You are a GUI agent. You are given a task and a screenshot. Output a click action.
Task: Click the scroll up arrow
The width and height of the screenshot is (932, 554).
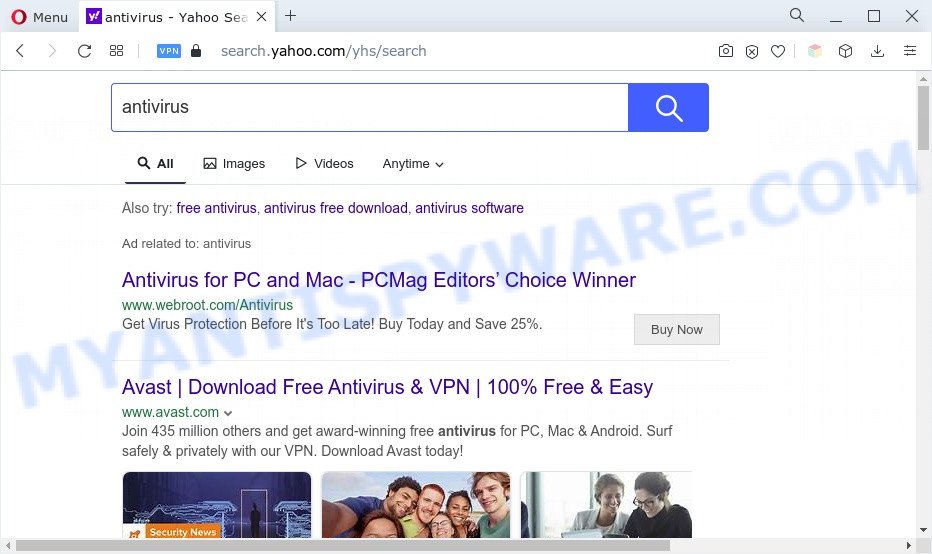[923, 78]
